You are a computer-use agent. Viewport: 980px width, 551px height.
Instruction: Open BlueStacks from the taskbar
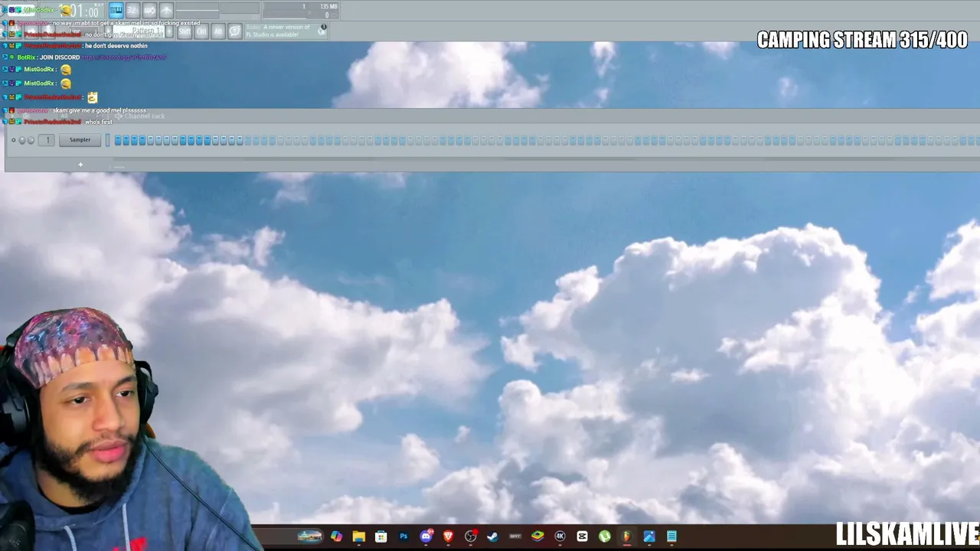click(537, 536)
